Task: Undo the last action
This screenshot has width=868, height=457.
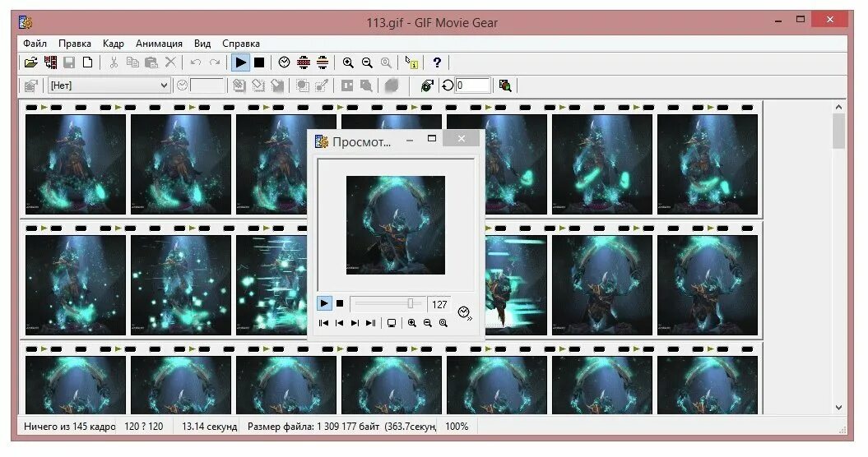Action: (x=196, y=62)
